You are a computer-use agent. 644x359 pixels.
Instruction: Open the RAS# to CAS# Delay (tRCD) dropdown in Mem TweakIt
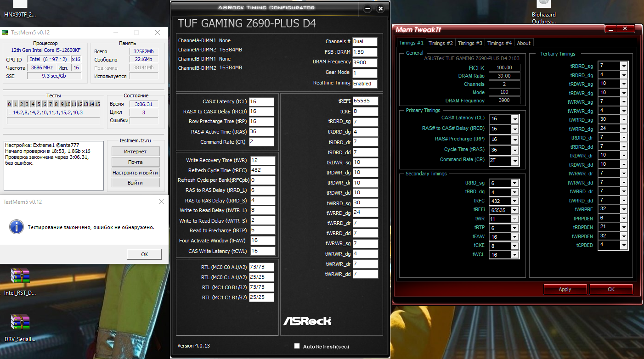pyautogui.click(x=515, y=129)
